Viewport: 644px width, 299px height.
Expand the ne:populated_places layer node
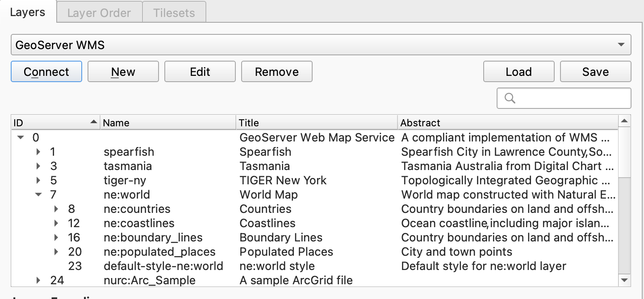[56, 252]
